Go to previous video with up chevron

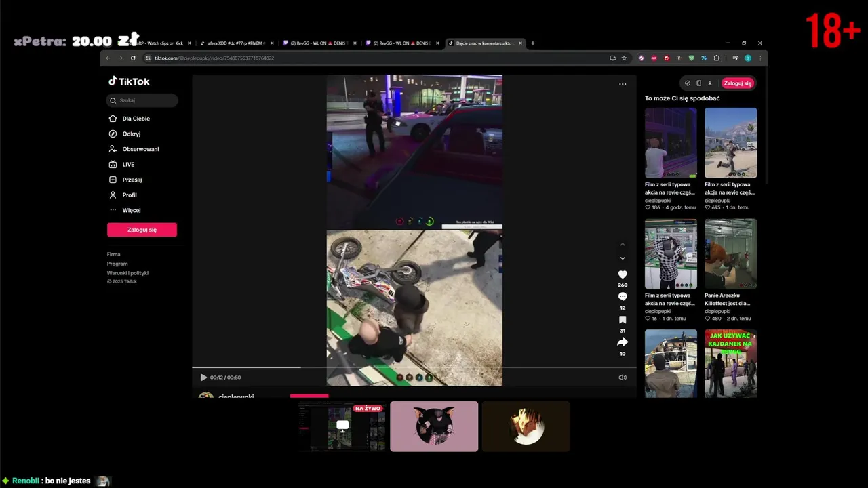pos(623,245)
